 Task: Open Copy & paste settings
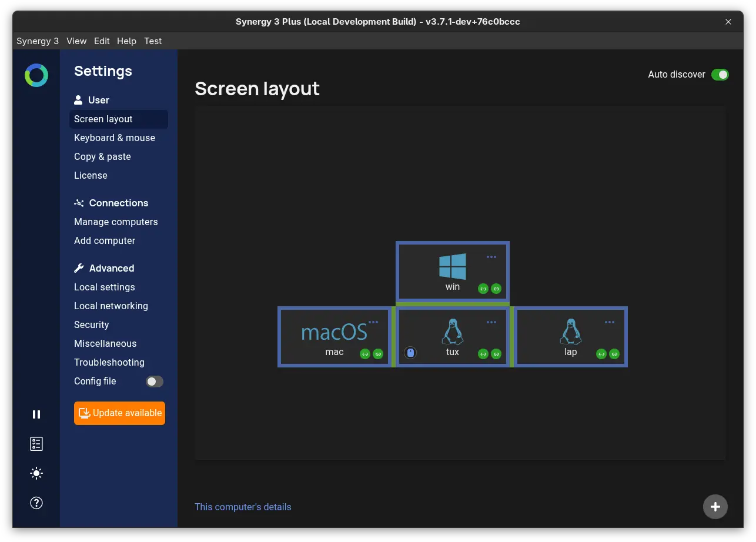[x=102, y=156]
